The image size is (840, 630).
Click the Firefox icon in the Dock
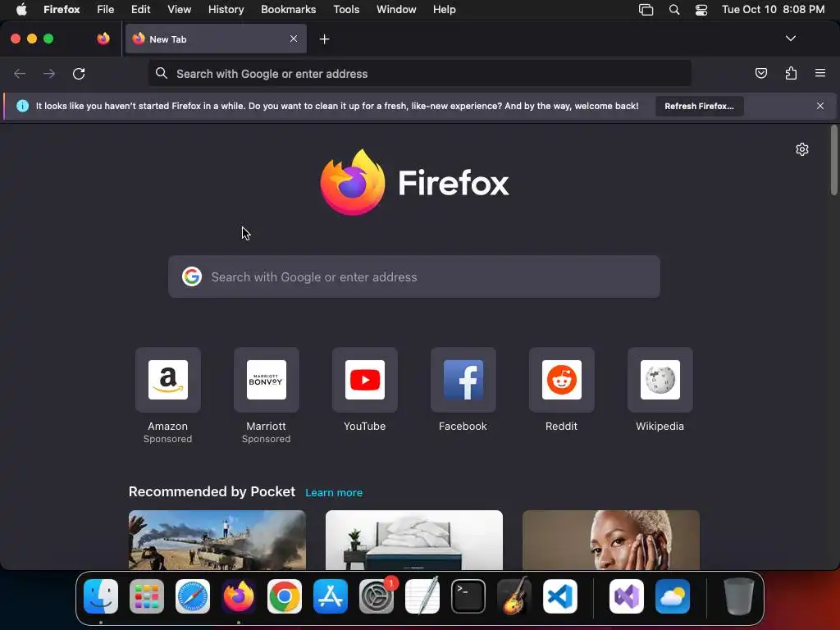[x=239, y=596]
